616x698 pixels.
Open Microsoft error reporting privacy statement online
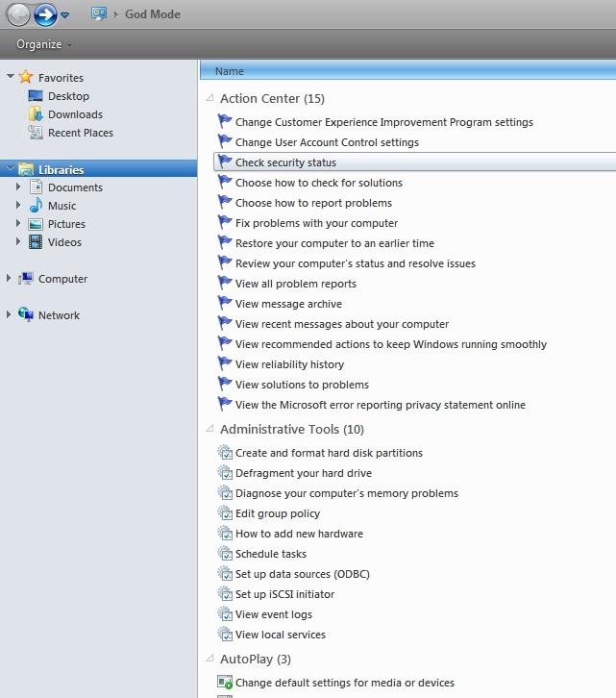381,405
